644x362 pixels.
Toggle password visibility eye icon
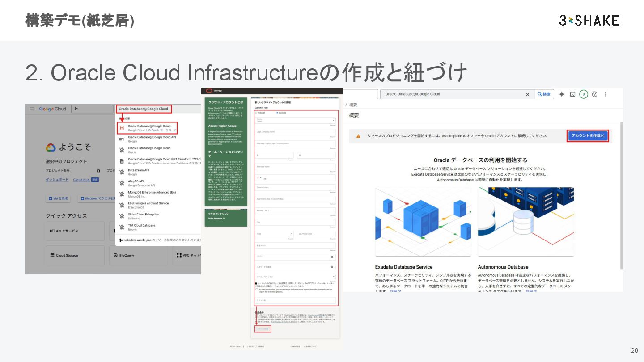[332, 257]
